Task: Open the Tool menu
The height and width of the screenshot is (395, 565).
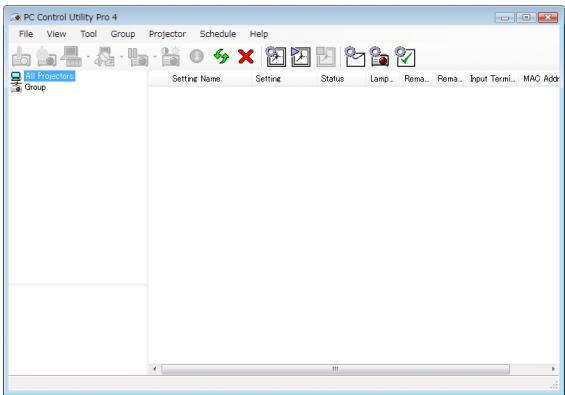Action: pyautogui.click(x=89, y=34)
